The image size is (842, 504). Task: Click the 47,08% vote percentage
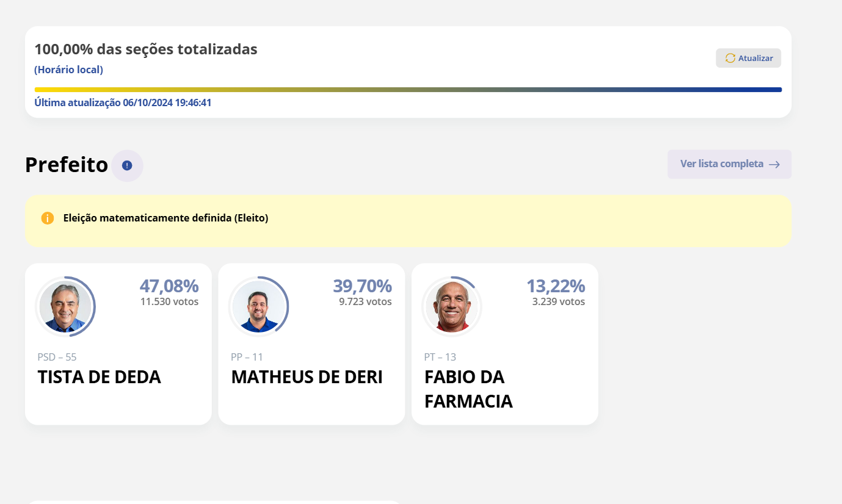[169, 286]
